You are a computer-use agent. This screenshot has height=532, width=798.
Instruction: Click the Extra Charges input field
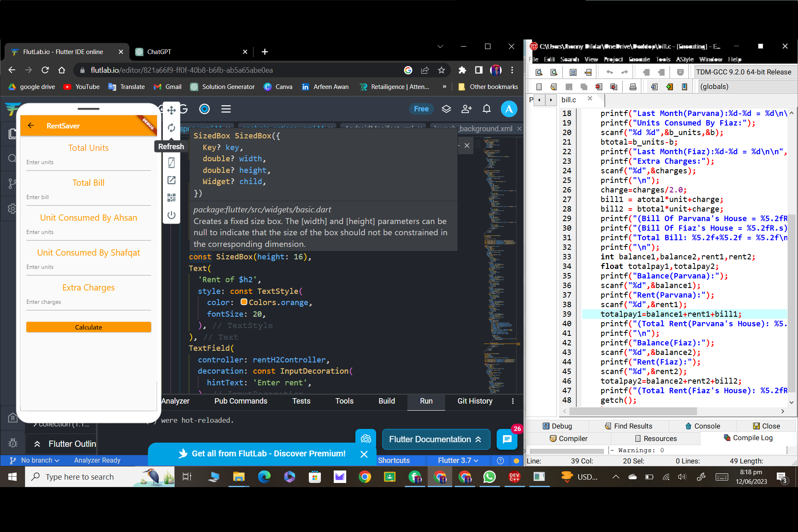click(89, 302)
